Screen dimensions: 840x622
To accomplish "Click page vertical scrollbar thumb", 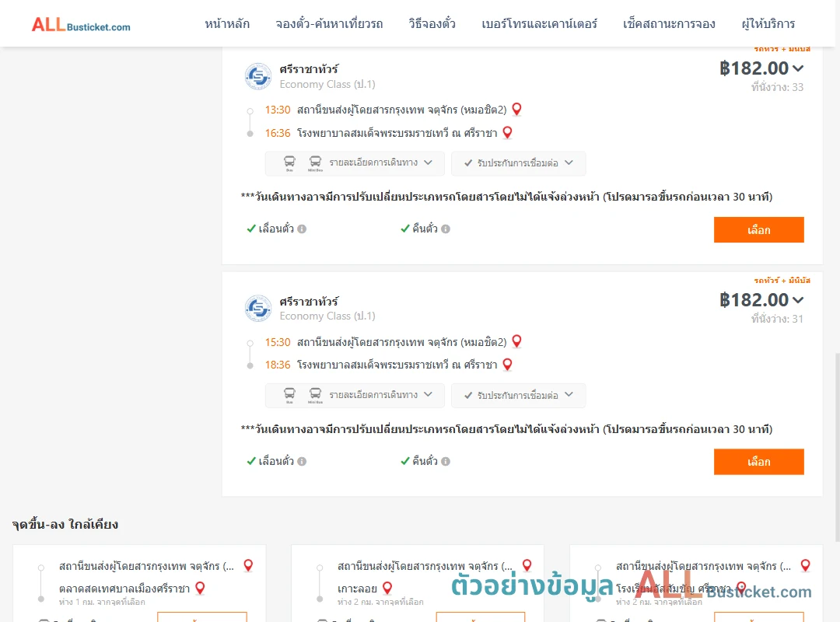I will pyautogui.click(x=838, y=447).
